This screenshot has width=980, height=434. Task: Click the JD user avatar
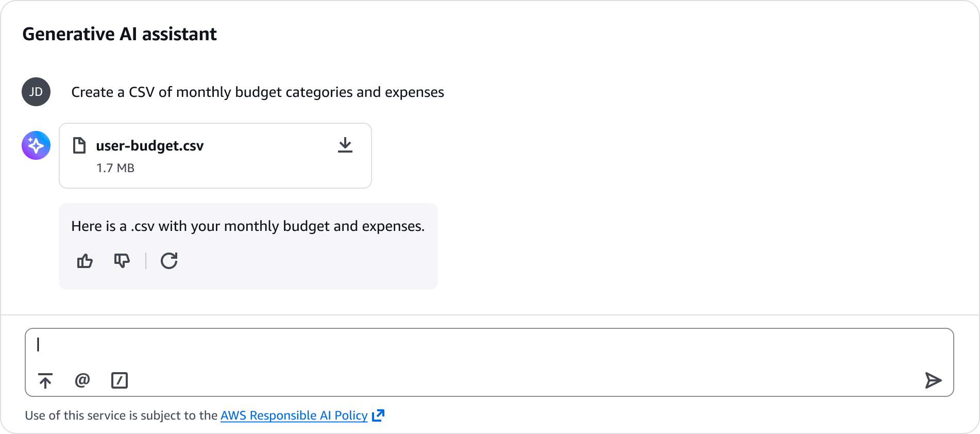click(x=36, y=92)
